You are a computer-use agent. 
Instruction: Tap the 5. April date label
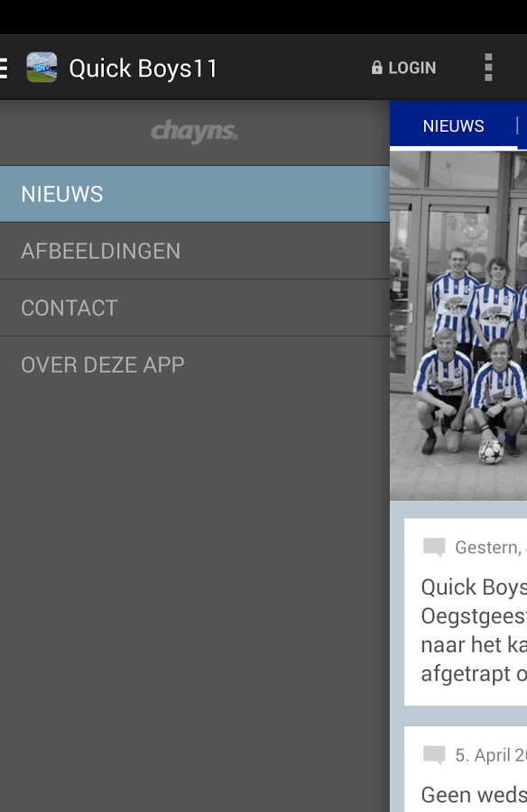pos(491,755)
